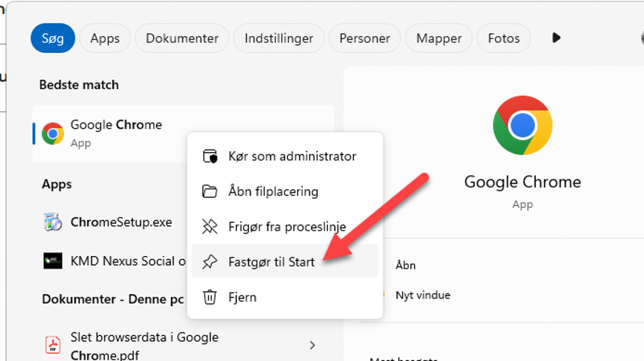Filter results by Fotos

pyautogui.click(x=503, y=39)
